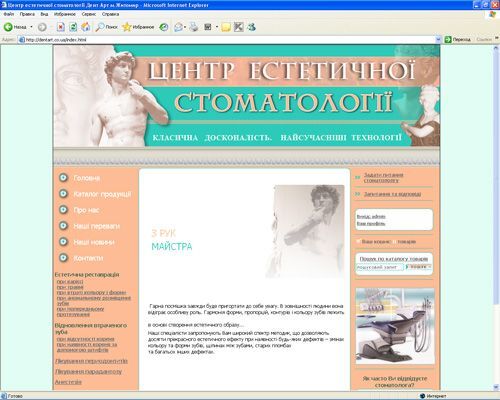Click the bullet icon beside Головна
Viewport: 500px width, 400px height.
click(x=63, y=178)
